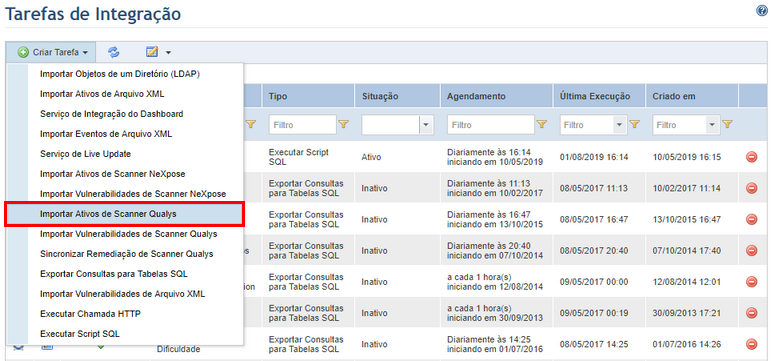
Task: Open the Última Execução filter operator dropdown
Action: (619, 125)
